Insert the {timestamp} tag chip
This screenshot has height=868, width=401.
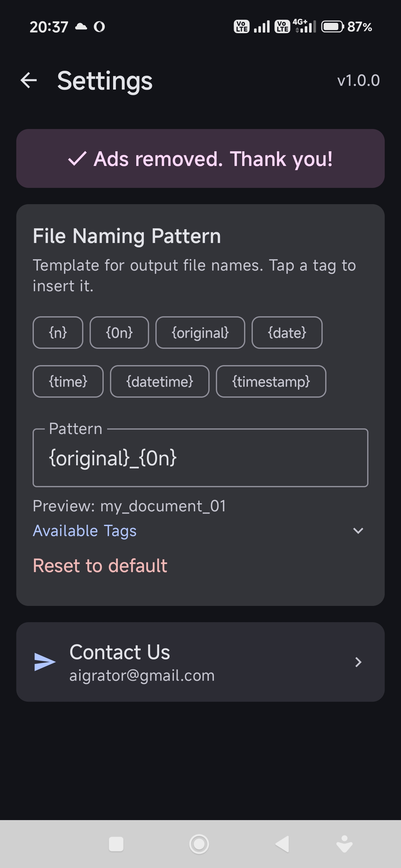(271, 381)
